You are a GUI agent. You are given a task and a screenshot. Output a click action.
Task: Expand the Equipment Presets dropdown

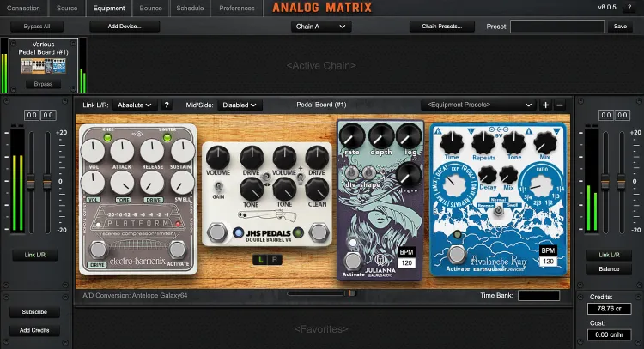(x=478, y=105)
